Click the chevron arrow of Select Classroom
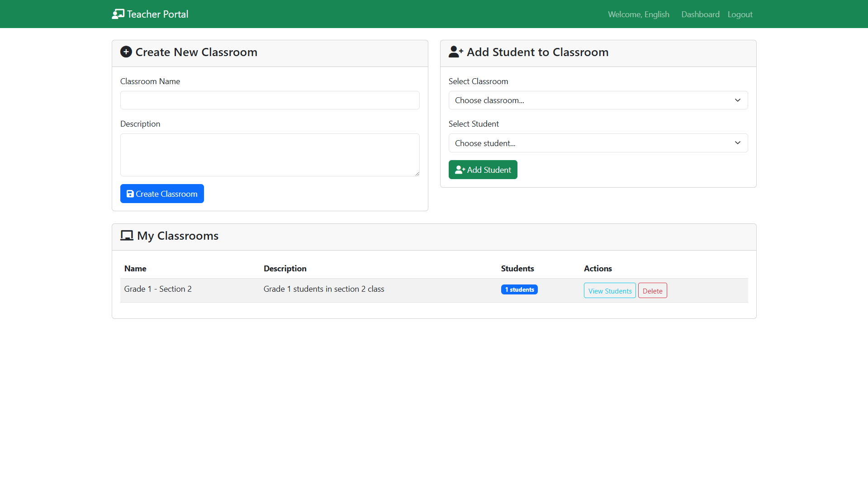This screenshot has width=868, height=488. [737, 100]
